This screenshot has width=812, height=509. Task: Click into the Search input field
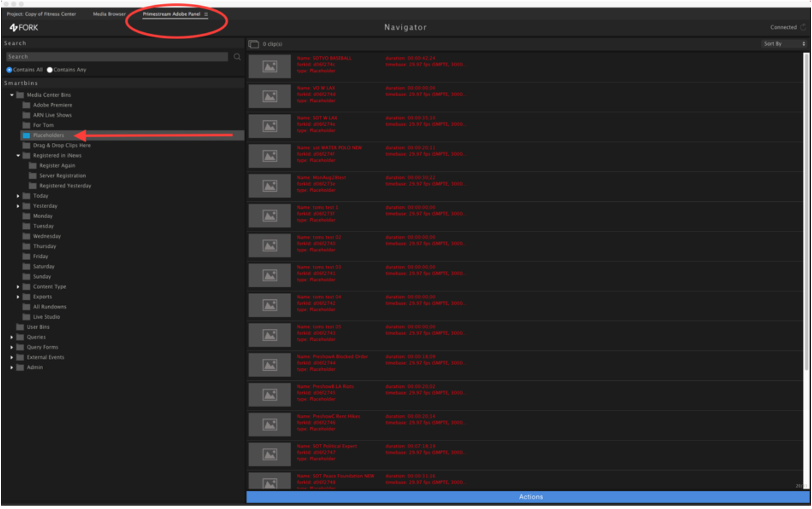(116, 57)
